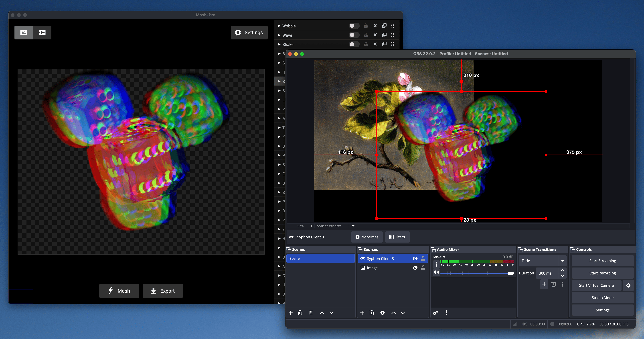Enable the Wobble effect toggle

point(354,26)
